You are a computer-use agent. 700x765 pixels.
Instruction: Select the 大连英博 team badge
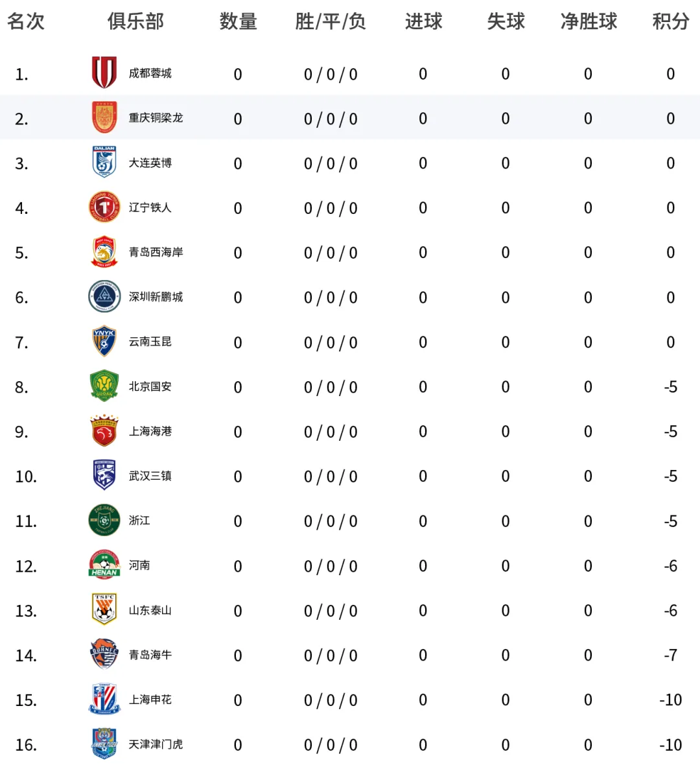(x=104, y=162)
